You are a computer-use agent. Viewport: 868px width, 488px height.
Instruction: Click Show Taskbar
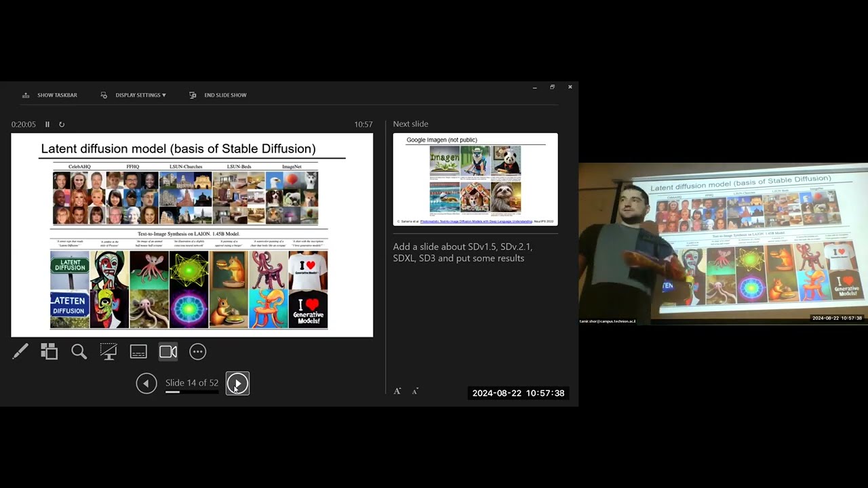click(x=50, y=95)
